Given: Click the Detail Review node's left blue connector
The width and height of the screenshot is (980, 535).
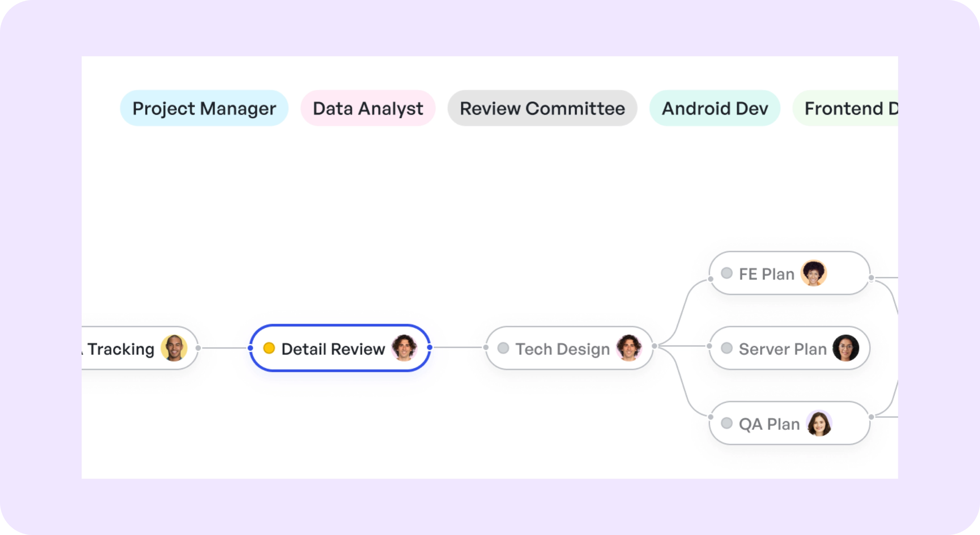Looking at the screenshot, I should click(250, 348).
